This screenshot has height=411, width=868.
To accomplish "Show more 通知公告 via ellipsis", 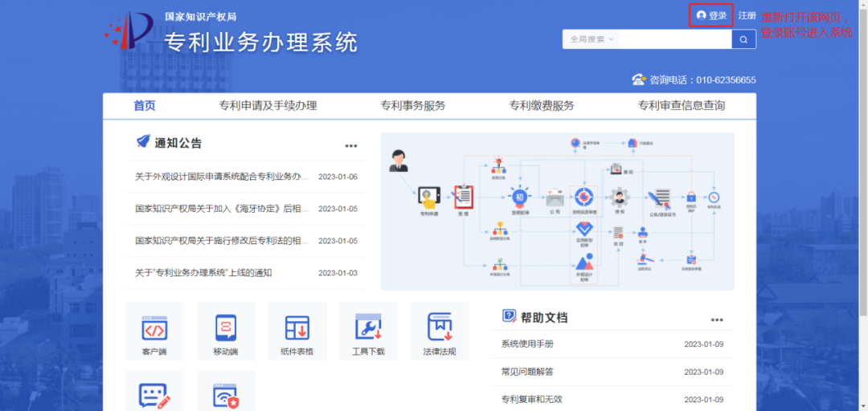I will (351, 146).
